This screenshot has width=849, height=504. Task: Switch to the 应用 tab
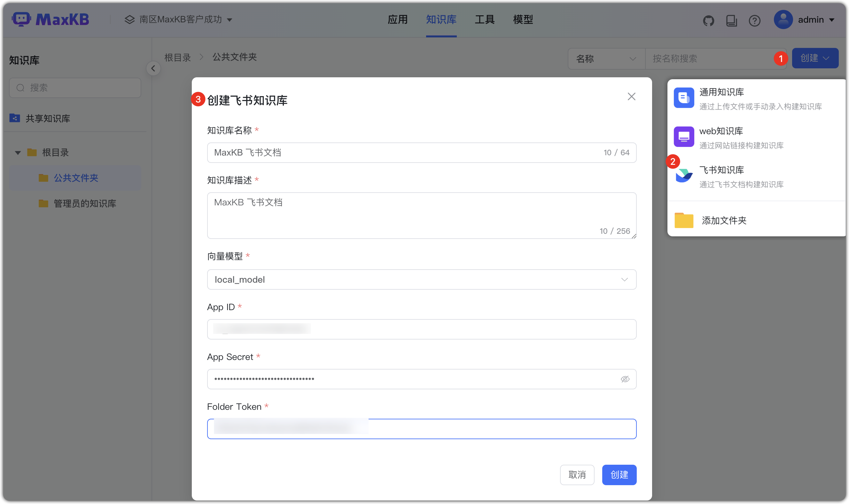397,19
